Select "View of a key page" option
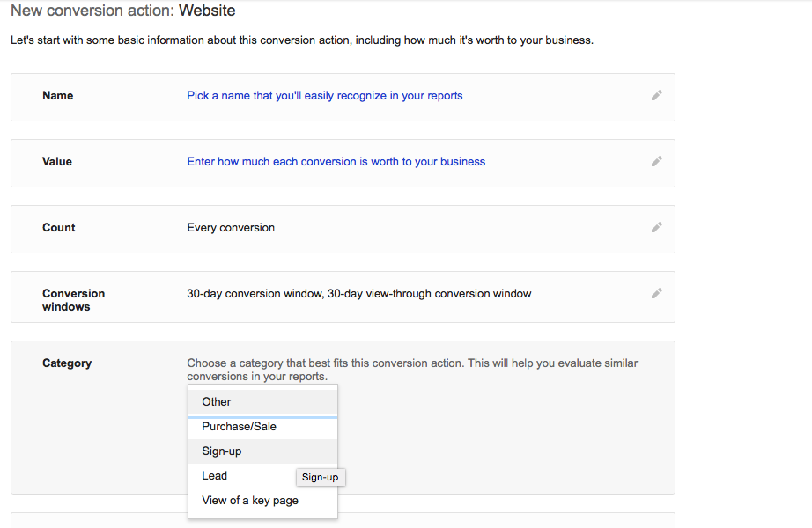Viewport: 812px width, 528px height. (262, 501)
